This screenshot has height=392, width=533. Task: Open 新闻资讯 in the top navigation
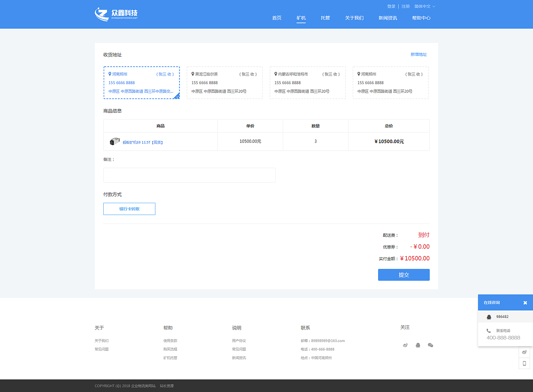pyautogui.click(x=388, y=18)
